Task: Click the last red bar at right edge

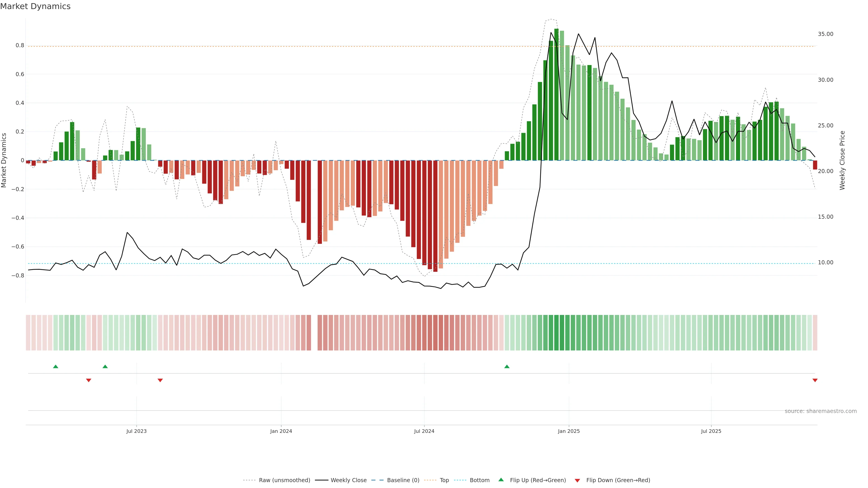Action: pyautogui.click(x=815, y=165)
